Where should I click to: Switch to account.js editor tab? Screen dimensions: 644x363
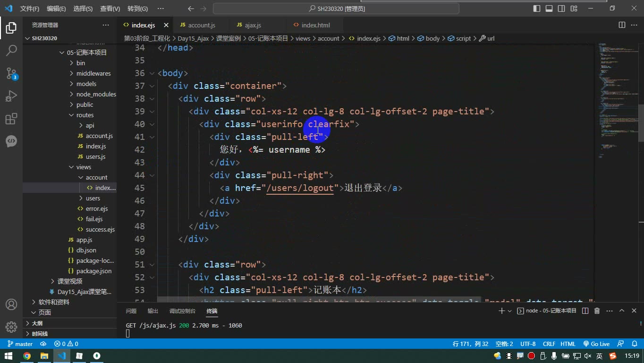pos(202,25)
